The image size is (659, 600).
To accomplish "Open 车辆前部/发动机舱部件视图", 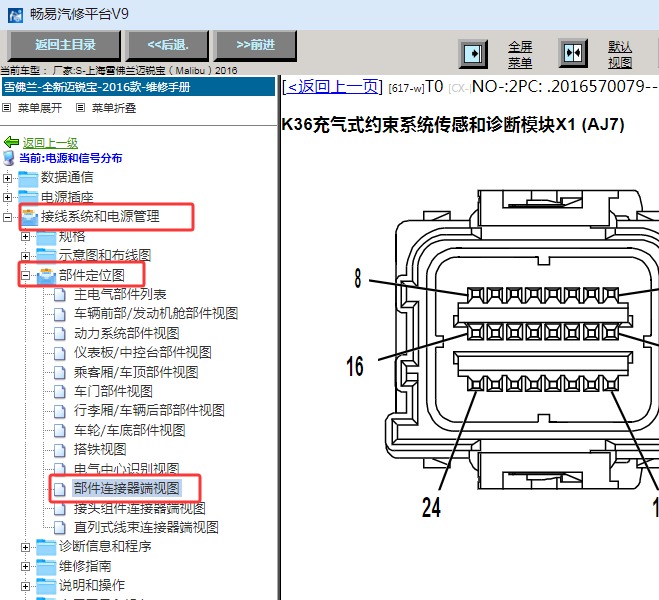I will pyautogui.click(x=156, y=313).
